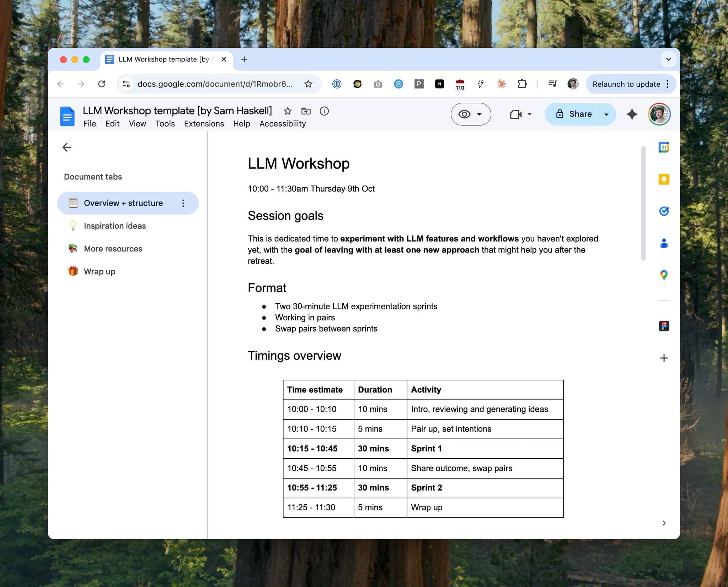Click the Relaunch to update button
The height and width of the screenshot is (587, 728).
pyautogui.click(x=626, y=84)
